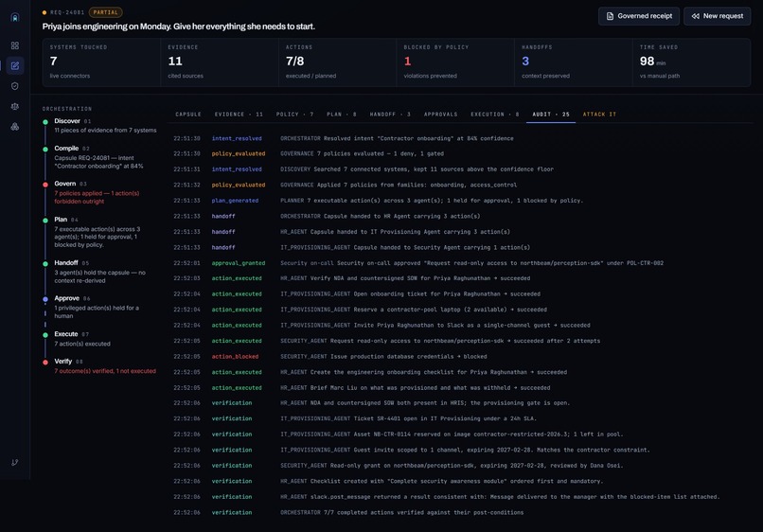This screenshot has height=532, width=763.
Task: Click the Handoffs stat value 3
Action: coord(525,62)
